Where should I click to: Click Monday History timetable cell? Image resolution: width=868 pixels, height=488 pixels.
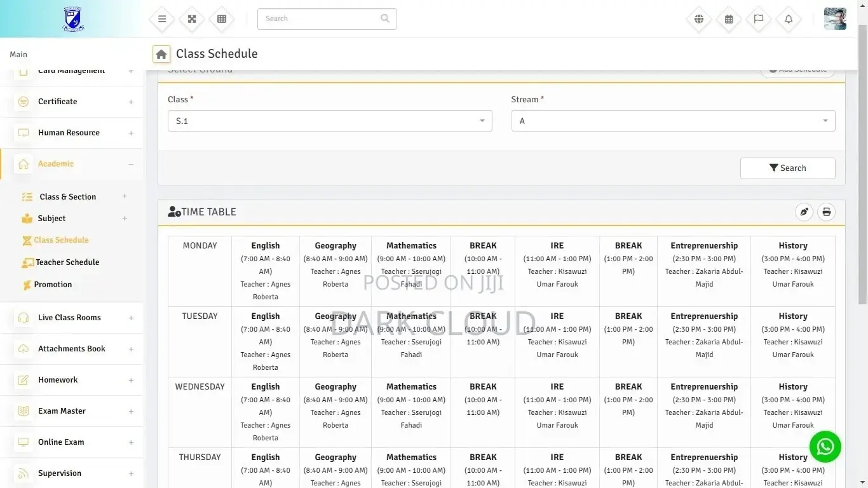click(793, 271)
